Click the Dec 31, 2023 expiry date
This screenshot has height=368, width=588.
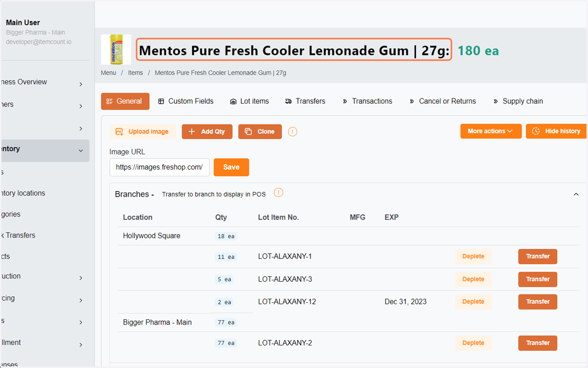(x=406, y=302)
